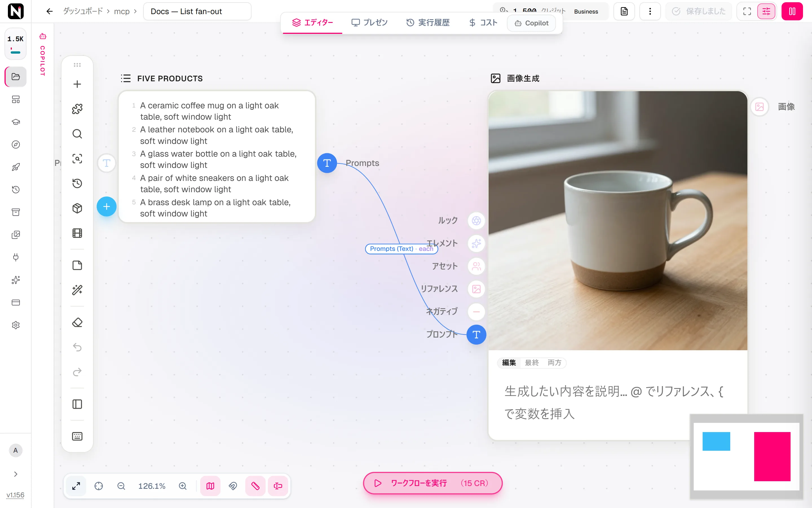The width and height of the screenshot is (812, 508).
Task: Select the film strip video tool
Action: (x=77, y=233)
